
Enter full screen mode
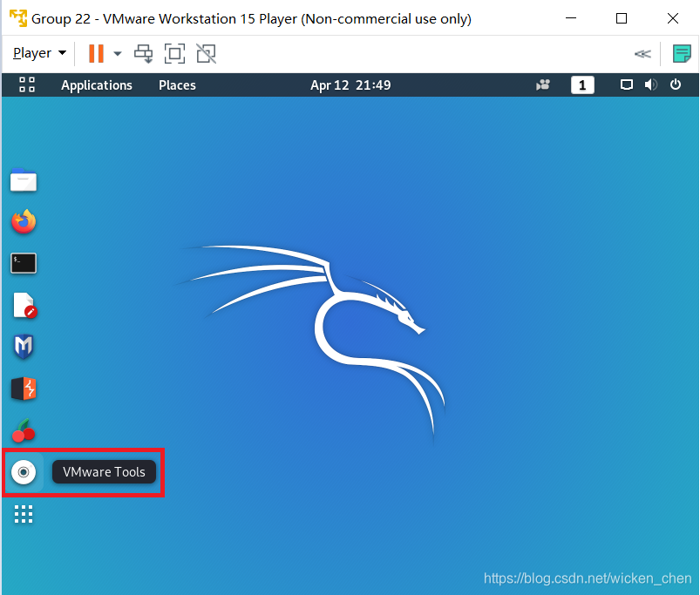[174, 53]
